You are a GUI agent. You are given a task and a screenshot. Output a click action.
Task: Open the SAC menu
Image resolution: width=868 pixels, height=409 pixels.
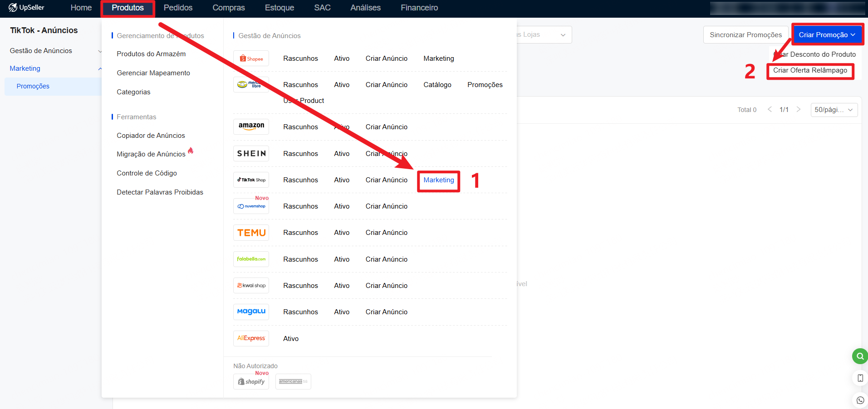click(322, 8)
